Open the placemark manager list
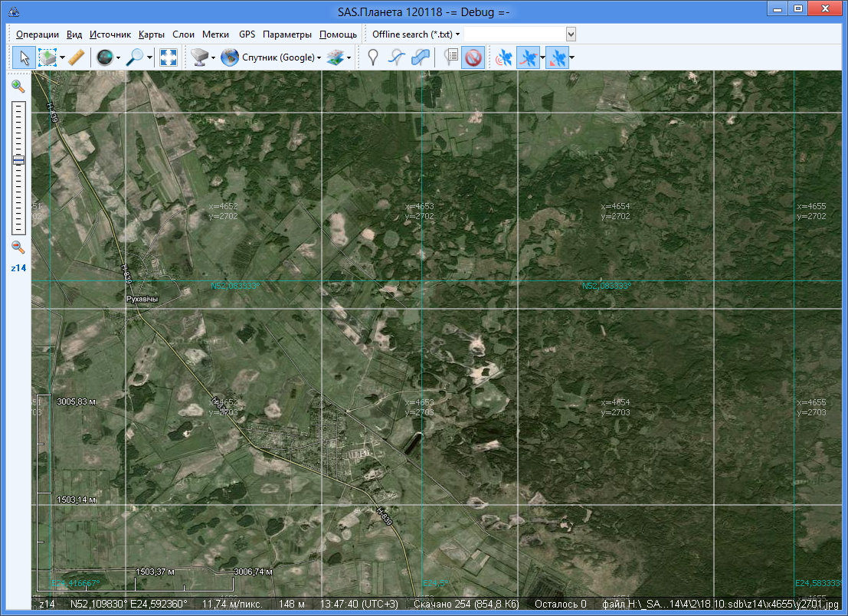The width and height of the screenshot is (848, 616). point(450,57)
